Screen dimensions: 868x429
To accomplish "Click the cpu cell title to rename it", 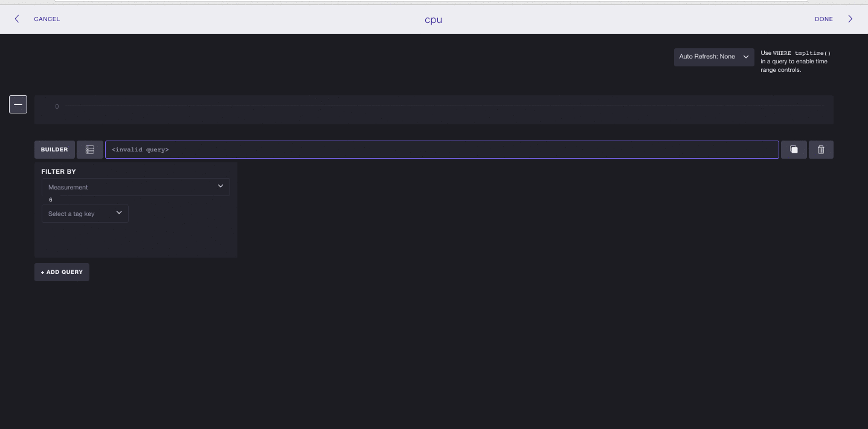I will tap(433, 19).
